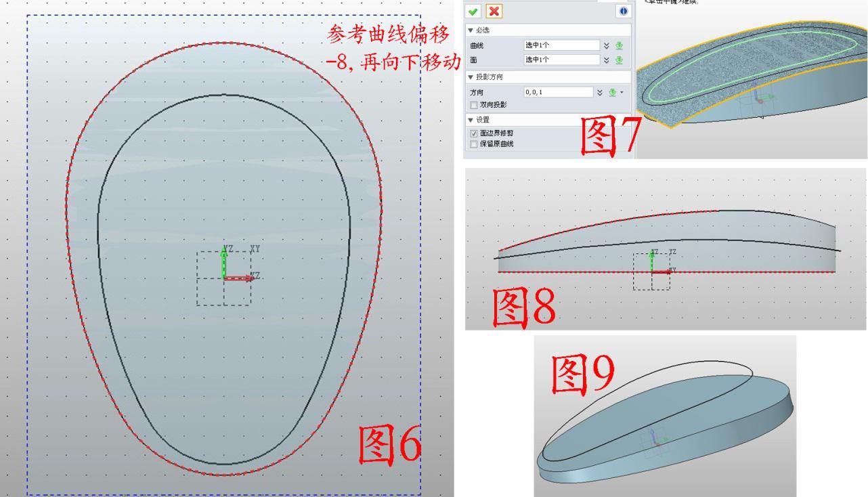Uncheck the 面边界修剪 option

[474, 133]
